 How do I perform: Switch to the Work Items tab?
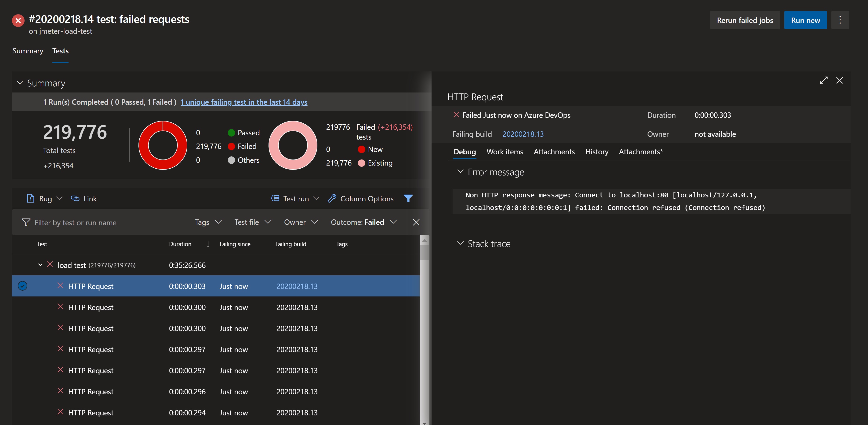click(x=505, y=151)
